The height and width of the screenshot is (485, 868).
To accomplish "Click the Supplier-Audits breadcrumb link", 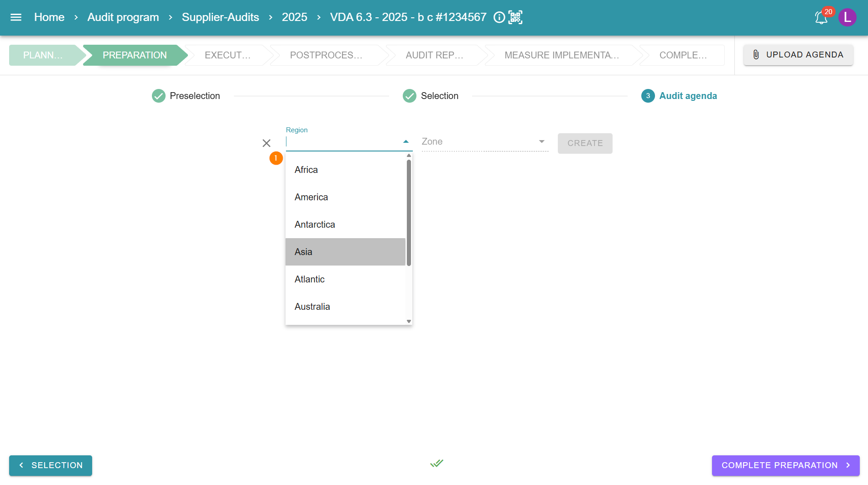I will [x=220, y=17].
